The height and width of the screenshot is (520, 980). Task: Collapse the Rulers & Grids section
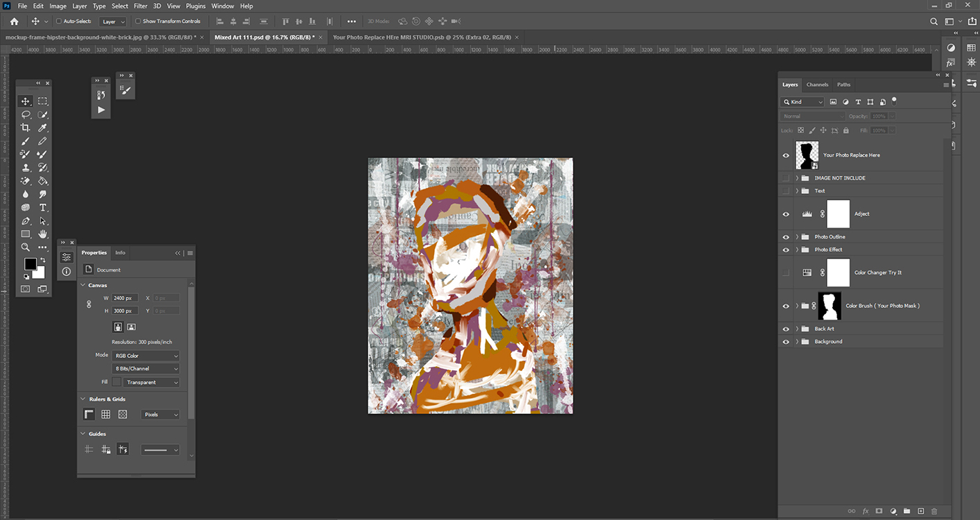click(x=83, y=399)
